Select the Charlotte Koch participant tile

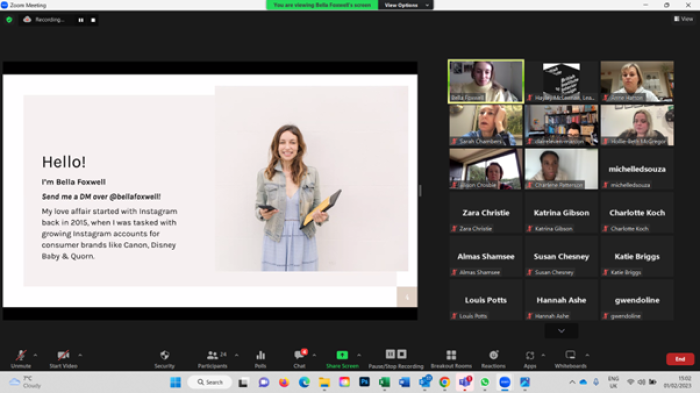pyautogui.click(x=637, y=213)
